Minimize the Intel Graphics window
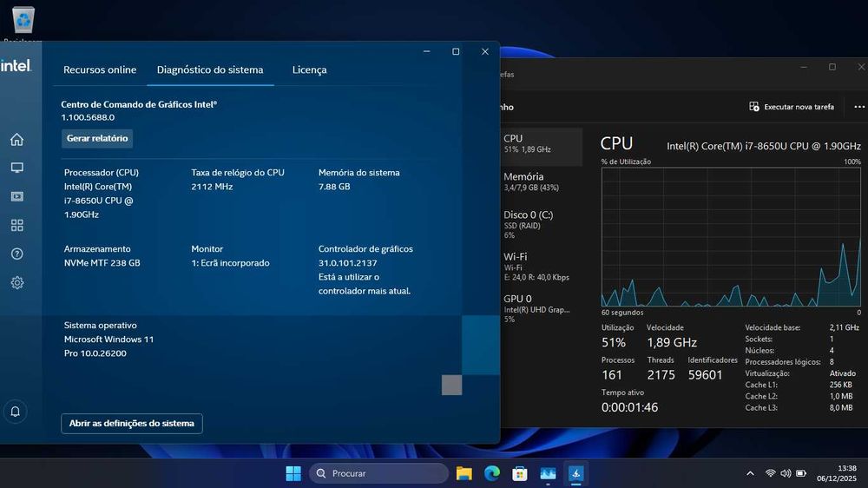 (x=427, y=51)
